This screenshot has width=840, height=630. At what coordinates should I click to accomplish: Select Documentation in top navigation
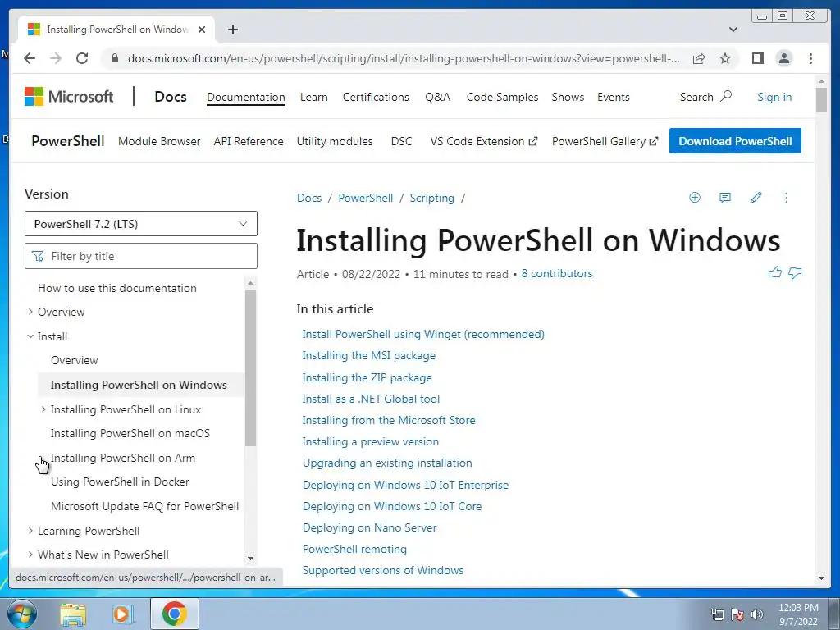pos(246,97)
